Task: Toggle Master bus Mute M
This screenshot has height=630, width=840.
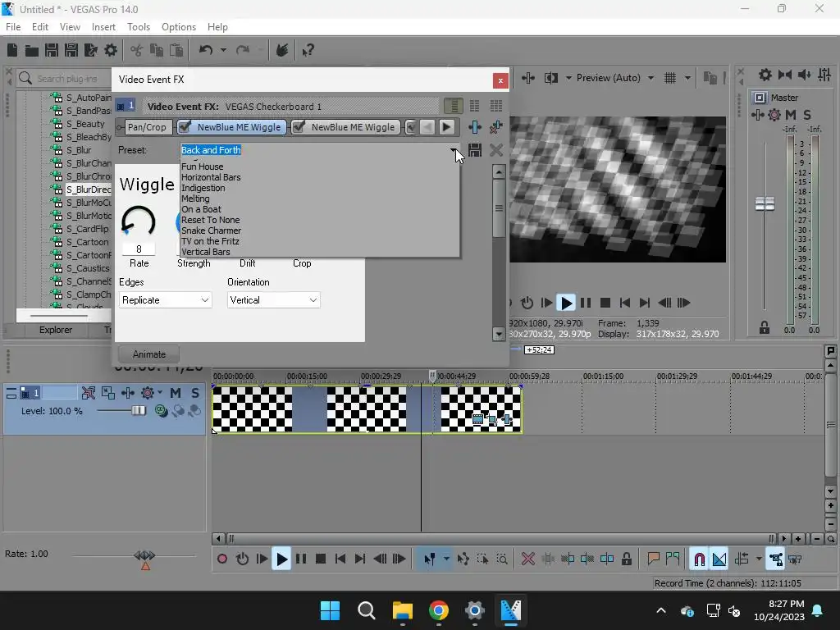Action: (x=791, y=115)
